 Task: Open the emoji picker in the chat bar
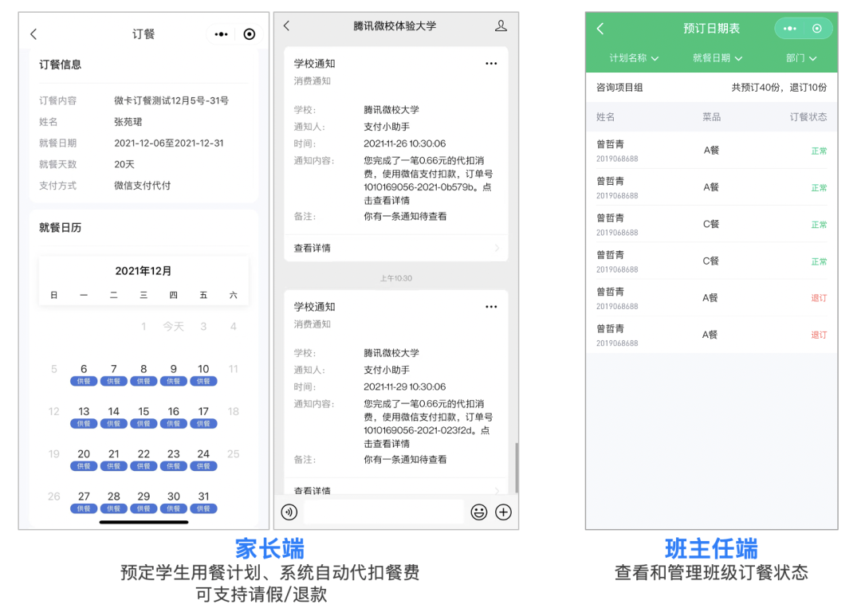(479, 512)
